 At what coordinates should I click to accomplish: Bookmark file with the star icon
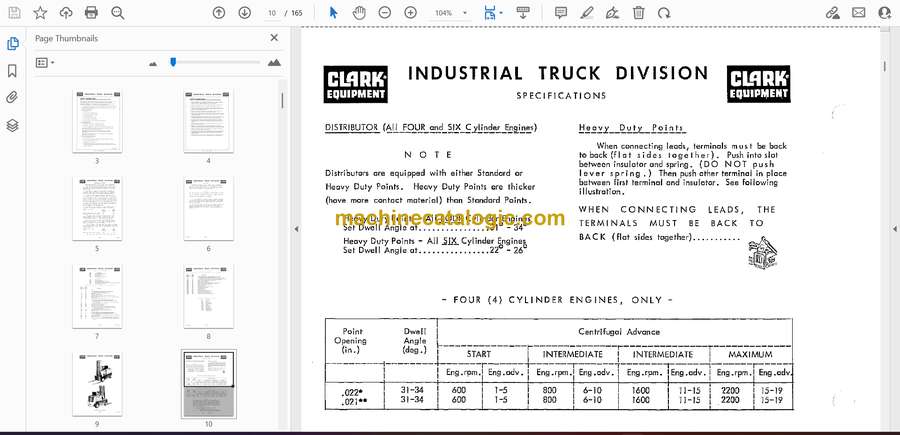[x=40, y=13]
